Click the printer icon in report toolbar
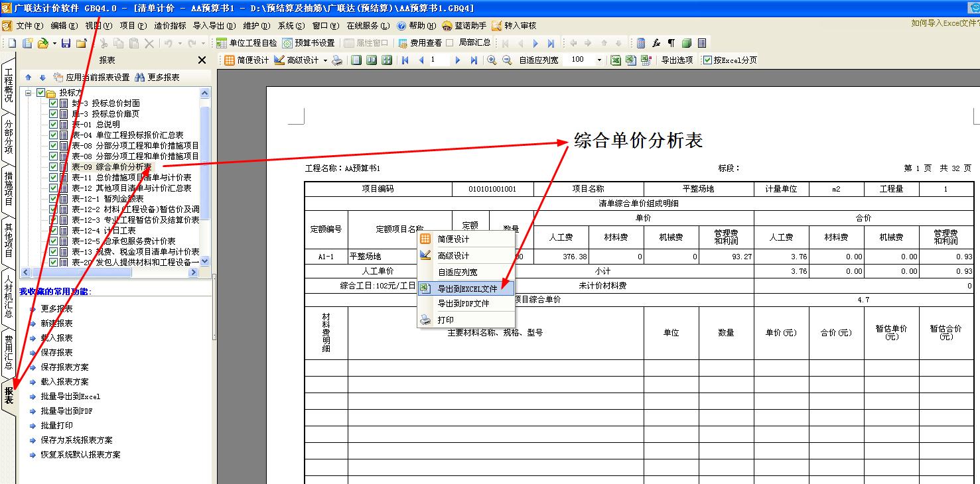 pos(338,60)
